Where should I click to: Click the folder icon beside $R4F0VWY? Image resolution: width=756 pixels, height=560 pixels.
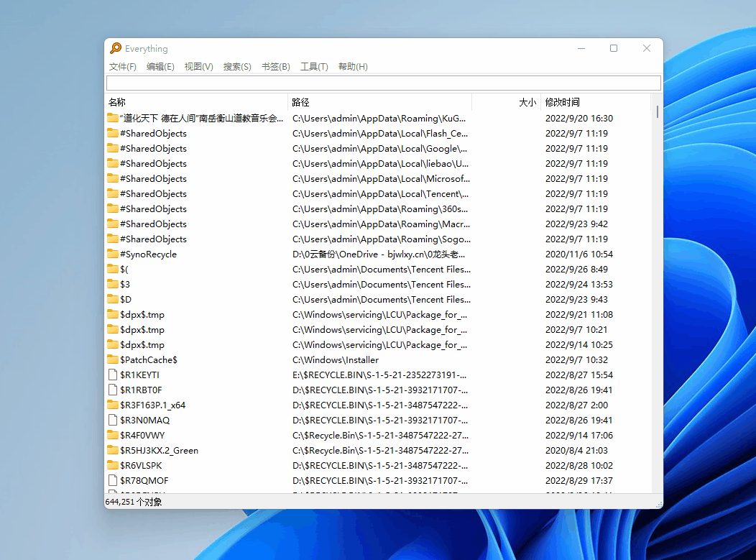tap(113, 435)
